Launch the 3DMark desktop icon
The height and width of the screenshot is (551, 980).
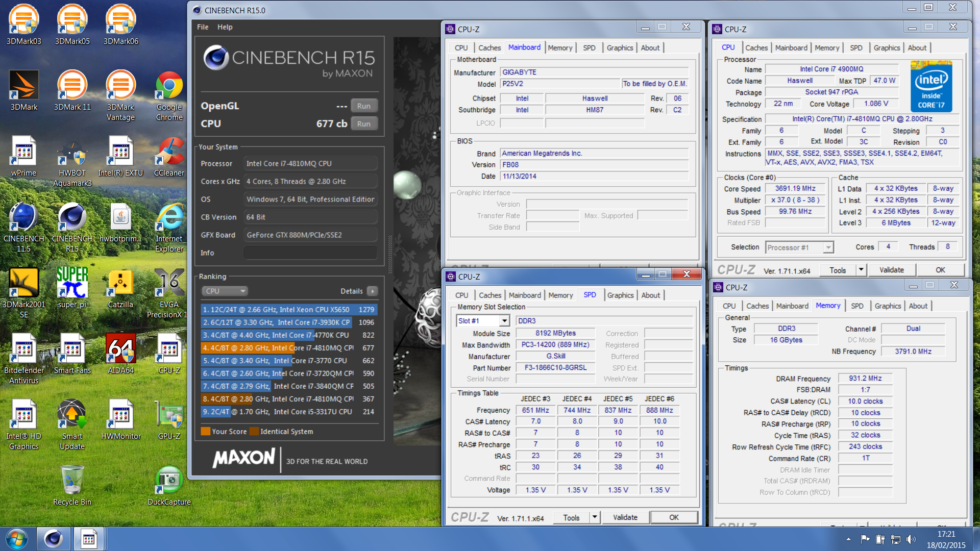click(24, 91)
